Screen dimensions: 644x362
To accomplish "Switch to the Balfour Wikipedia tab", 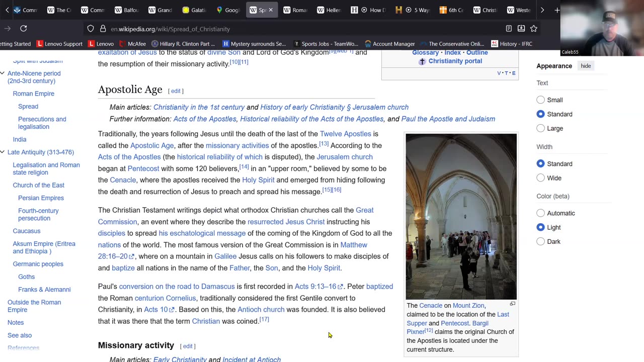I will pyautogui.click(x=126, y=10).
